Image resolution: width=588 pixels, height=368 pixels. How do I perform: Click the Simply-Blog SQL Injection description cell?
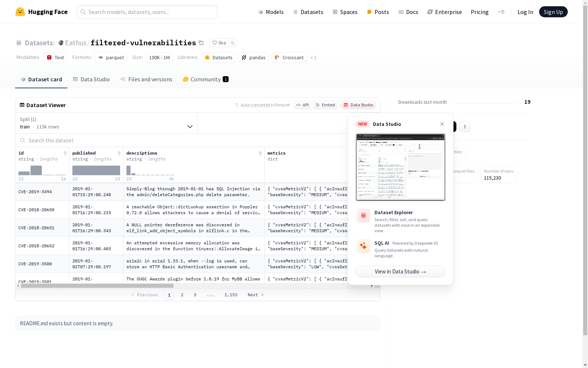[194, 192]
